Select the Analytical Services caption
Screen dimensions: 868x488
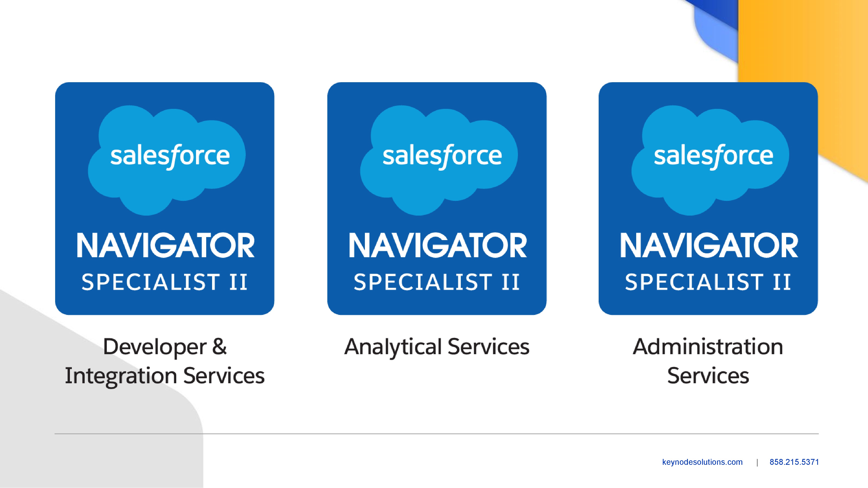[x=437, y=347]
